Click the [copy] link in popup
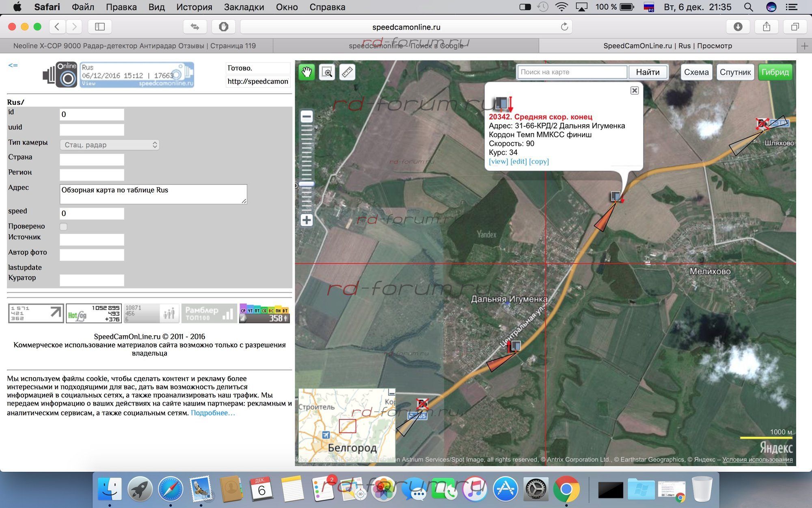 point(539,161)
